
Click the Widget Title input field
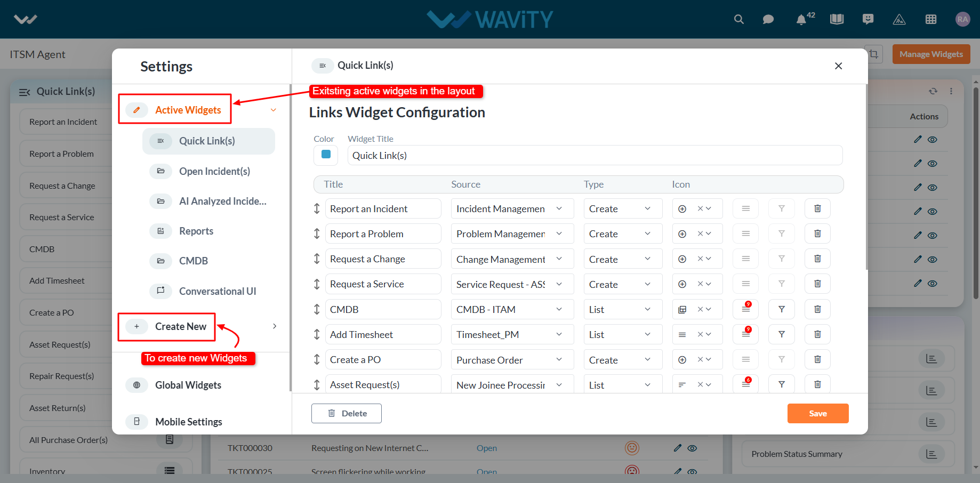[x=595, y=155]
